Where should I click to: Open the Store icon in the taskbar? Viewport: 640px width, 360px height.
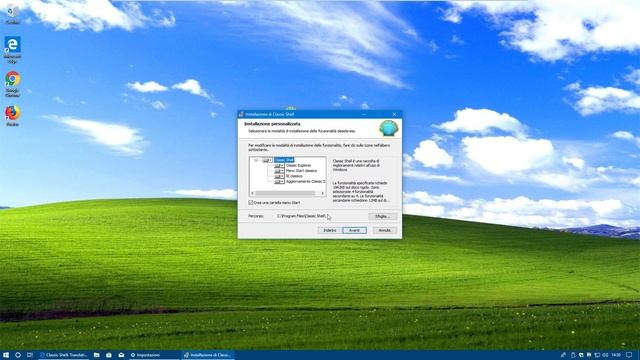109,355
